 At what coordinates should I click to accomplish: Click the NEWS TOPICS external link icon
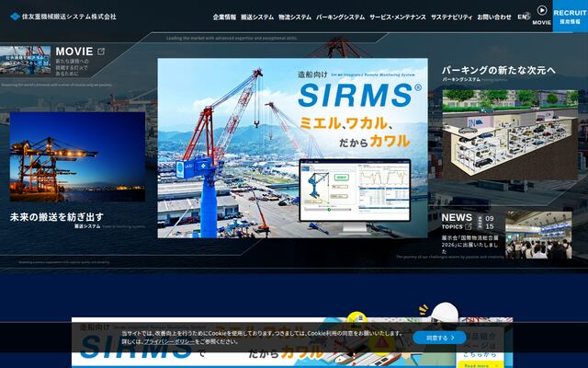(x=468, y=227)
